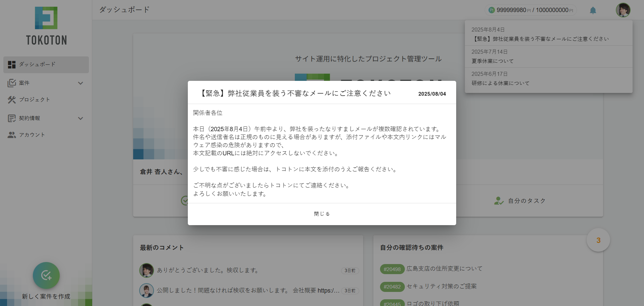644x306 pixels.
Task: Click the 契約情報 document icon
Action: (x=12, y=118)
